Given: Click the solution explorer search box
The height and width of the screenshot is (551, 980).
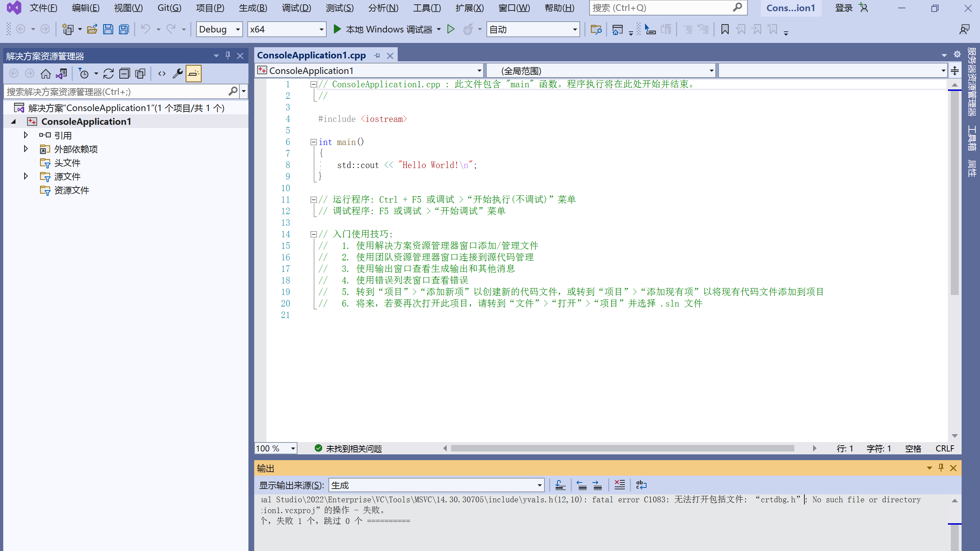Looking at the screenshot, I should [x=114, y=91].
